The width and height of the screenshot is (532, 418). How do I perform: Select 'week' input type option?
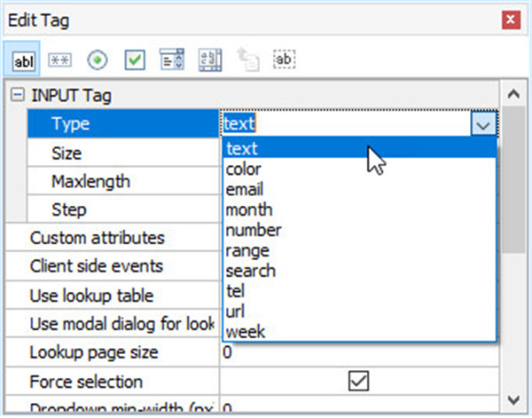[x=245, y=332]
